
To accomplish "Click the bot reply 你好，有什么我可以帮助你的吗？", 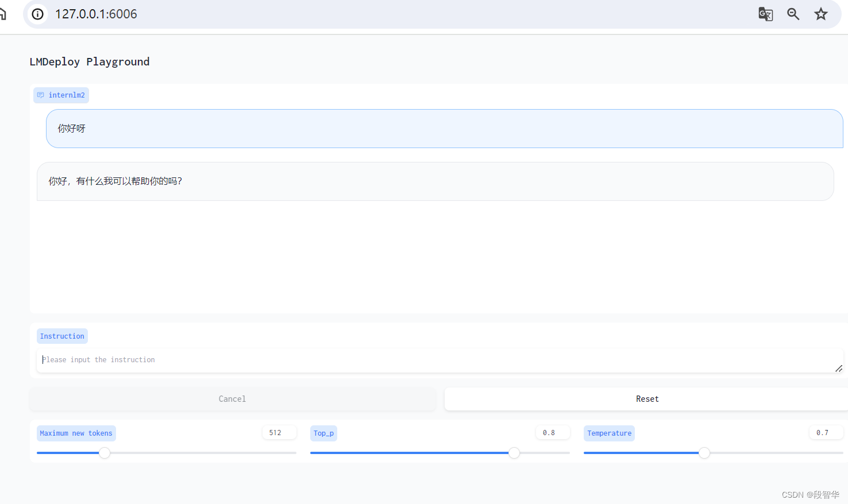I will [x=435, y=181].
